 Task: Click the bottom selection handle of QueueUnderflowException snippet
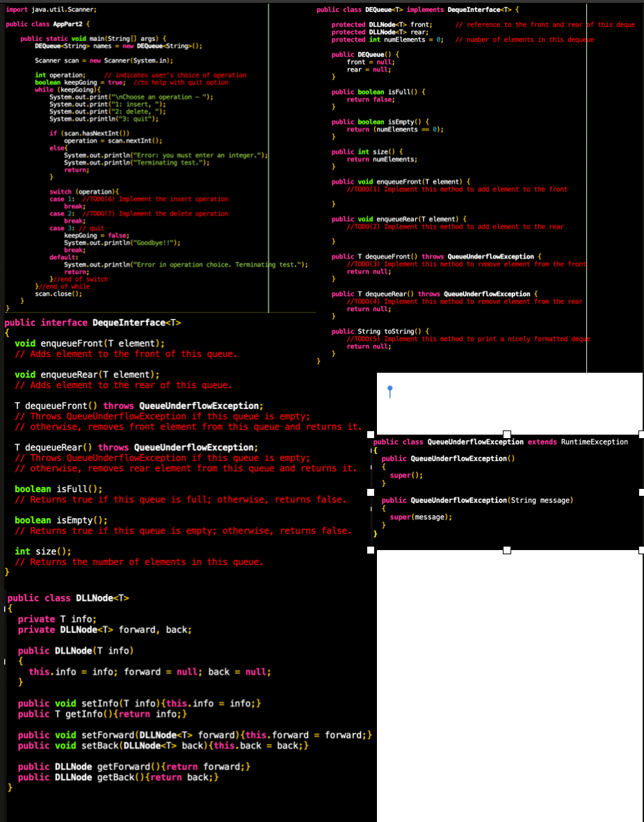506,549
